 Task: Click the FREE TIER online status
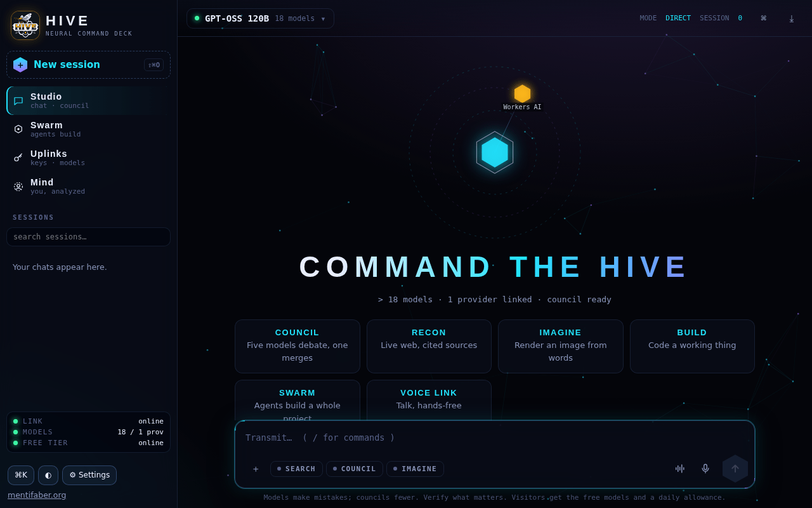(x=88, y=443)
